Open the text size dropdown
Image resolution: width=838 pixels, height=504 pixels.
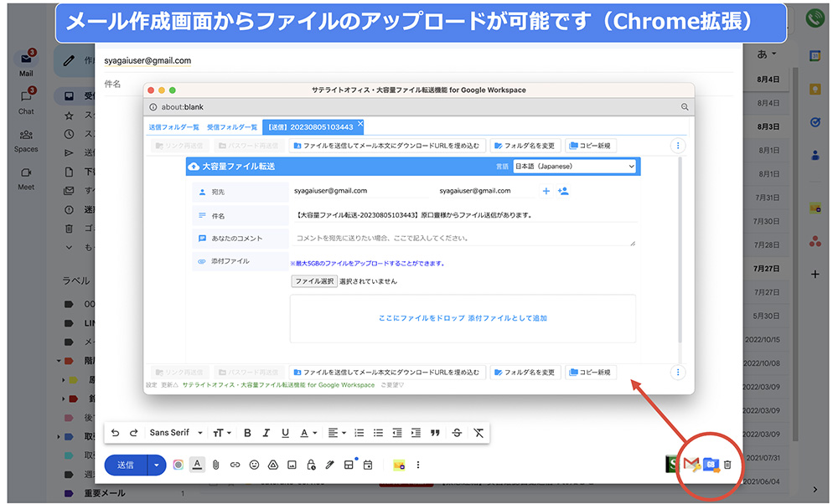click(221, 433)
